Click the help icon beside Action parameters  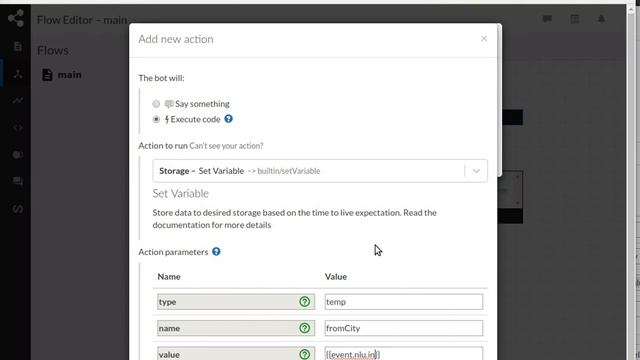click(x=216, y=251)
